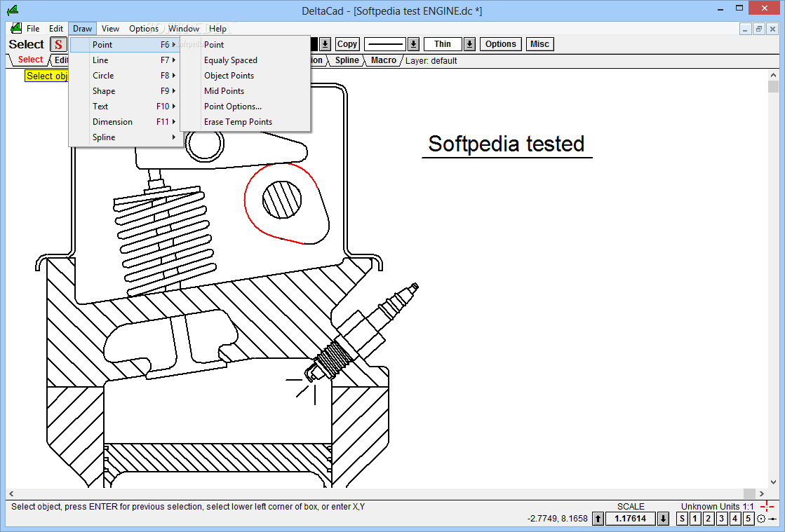Click the line midpoint snap icon
Viewport: 785px width, 532px height.
point(772,519)
